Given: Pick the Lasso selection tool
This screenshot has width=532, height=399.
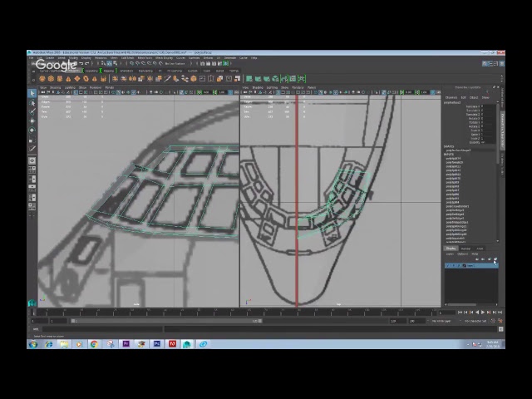Looking at the screenshot, I should tap(32, 103).
